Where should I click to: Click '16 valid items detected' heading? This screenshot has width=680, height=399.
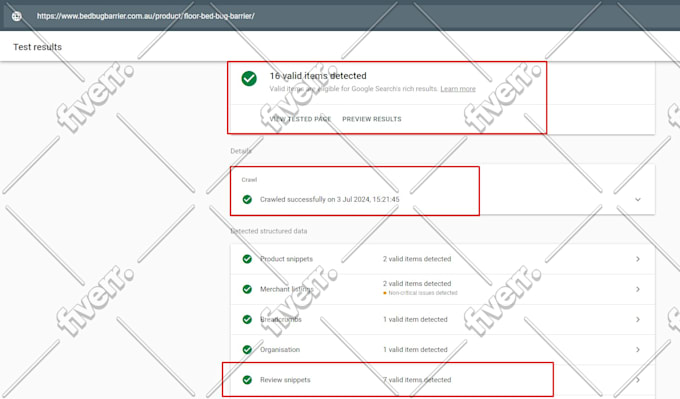[x=318, y=76]
